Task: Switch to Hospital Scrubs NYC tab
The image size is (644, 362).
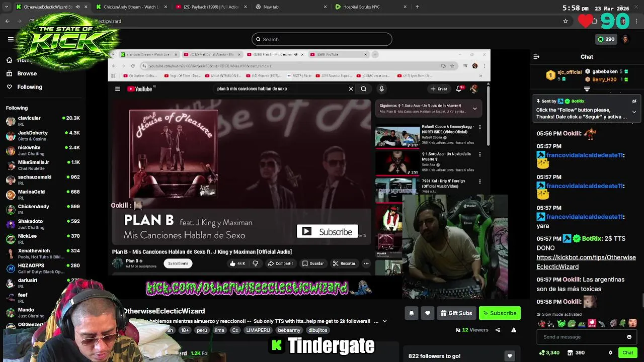Action: tap(370, 7)
